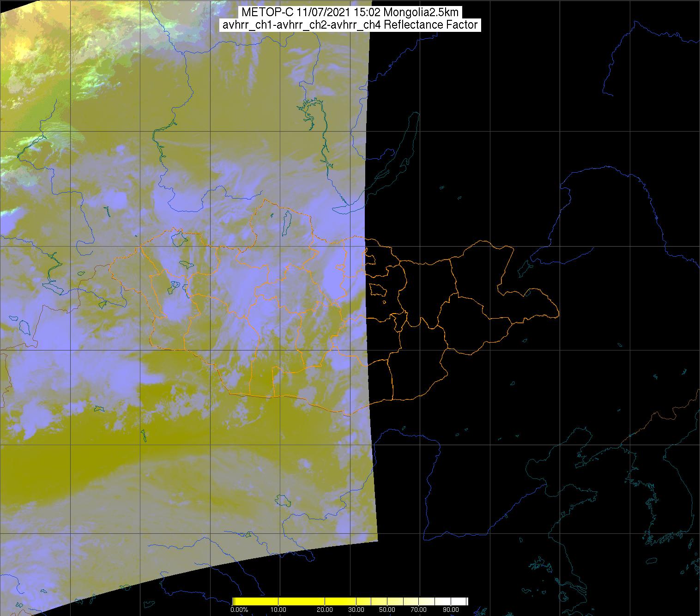Viewport: 700px width, 616px height.
Task: Click the '10.00' colorbar label
Action: [278, 610]
